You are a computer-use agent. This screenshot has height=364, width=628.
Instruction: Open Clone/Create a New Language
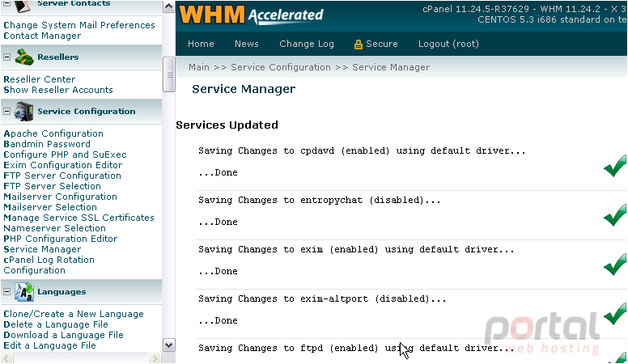pyautogui.click(x=74, y=314)
